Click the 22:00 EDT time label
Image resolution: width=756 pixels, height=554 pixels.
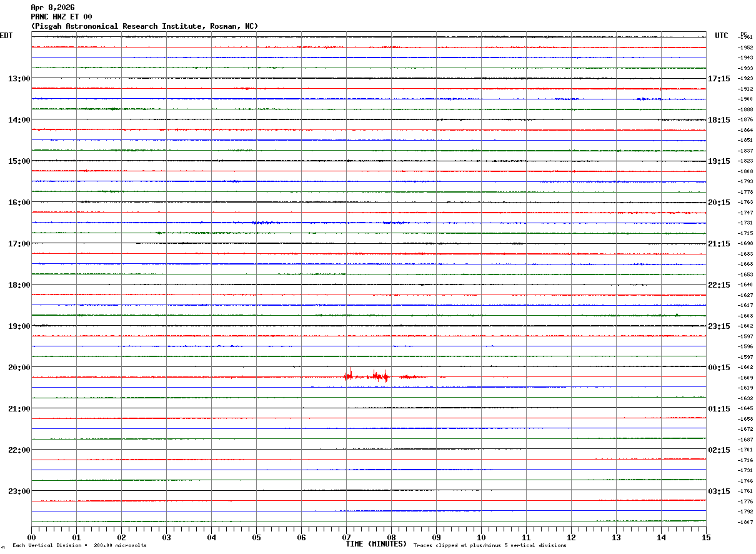(19, 450)
